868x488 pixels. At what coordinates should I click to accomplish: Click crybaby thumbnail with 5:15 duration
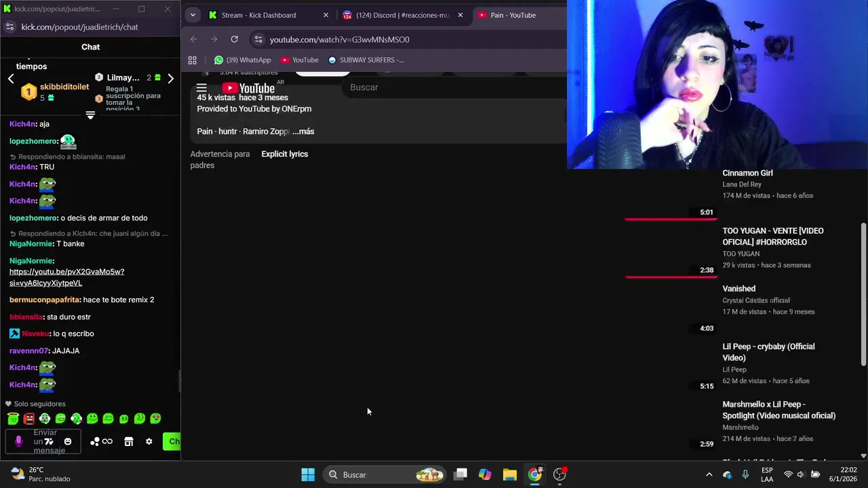(x=671, y=367)
